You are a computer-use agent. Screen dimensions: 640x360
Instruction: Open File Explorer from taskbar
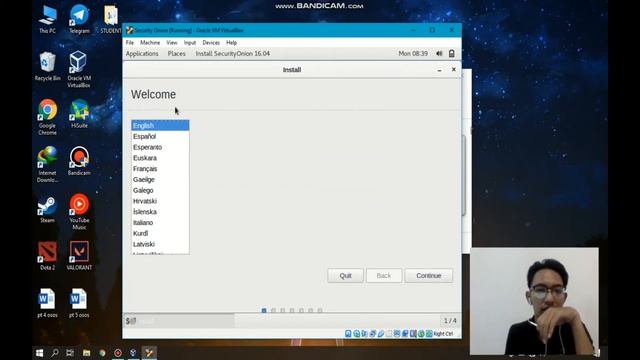(x=87, y=353)
